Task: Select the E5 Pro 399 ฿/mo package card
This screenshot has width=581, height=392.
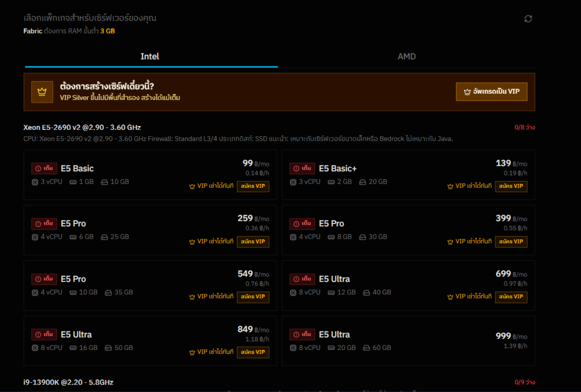Action: (409, 230)
